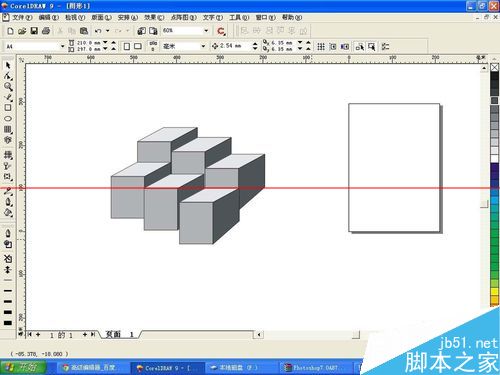
Task: Open the 安排(A) menu
Action: (x=128, y=17)
